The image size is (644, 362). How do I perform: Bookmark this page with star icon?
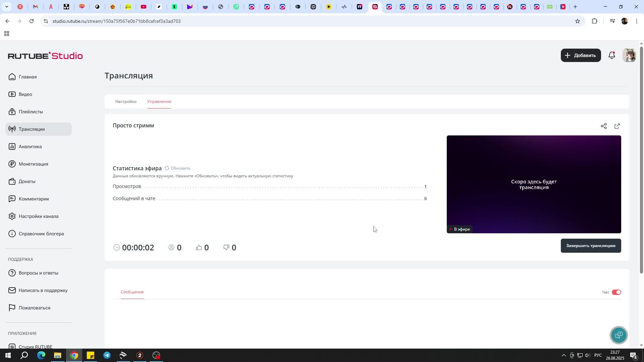click(x=577, y=21)
